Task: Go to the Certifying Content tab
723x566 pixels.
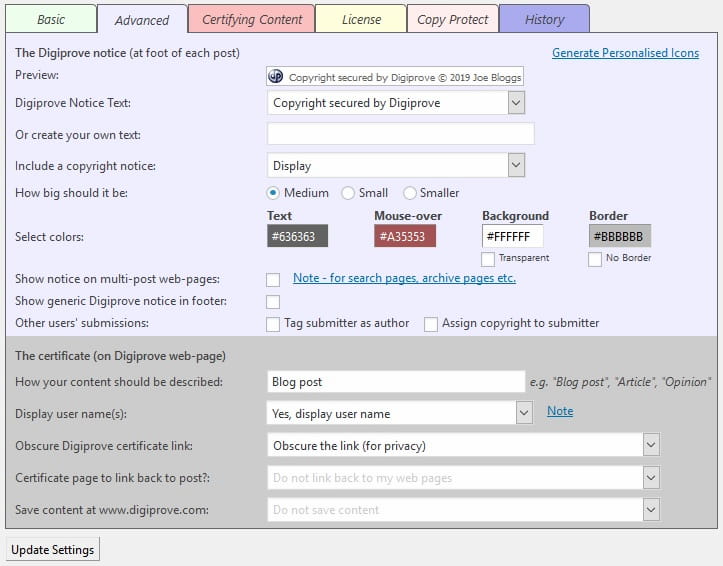Action: click(x=252, y=19)
